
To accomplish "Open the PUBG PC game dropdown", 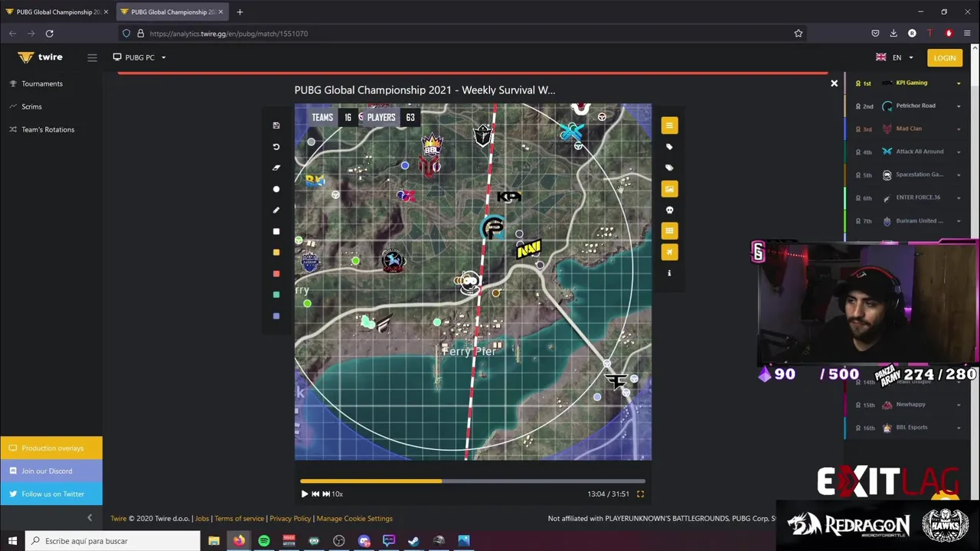I will point(139,57).
